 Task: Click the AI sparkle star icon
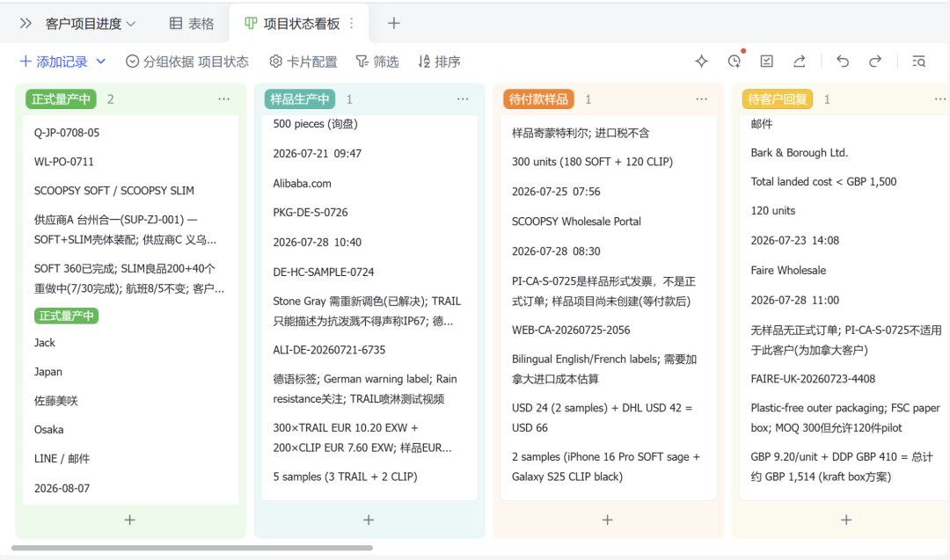point(702,62)
